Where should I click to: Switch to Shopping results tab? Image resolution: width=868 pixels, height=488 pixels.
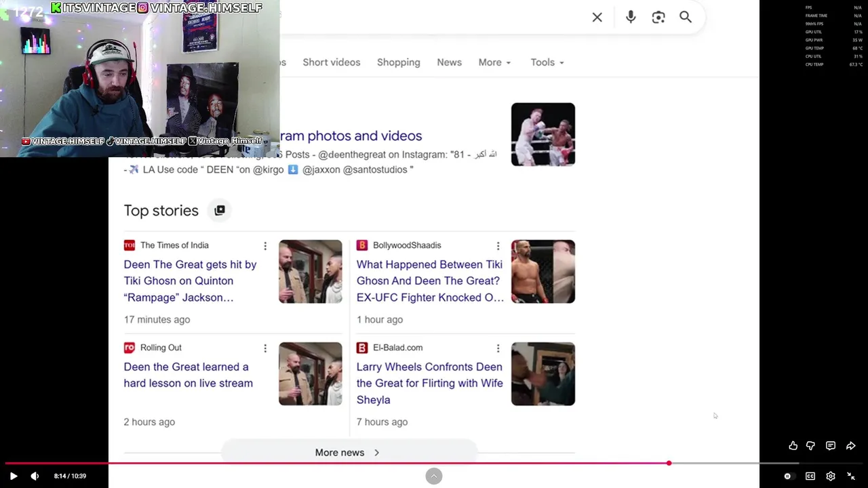398,62
